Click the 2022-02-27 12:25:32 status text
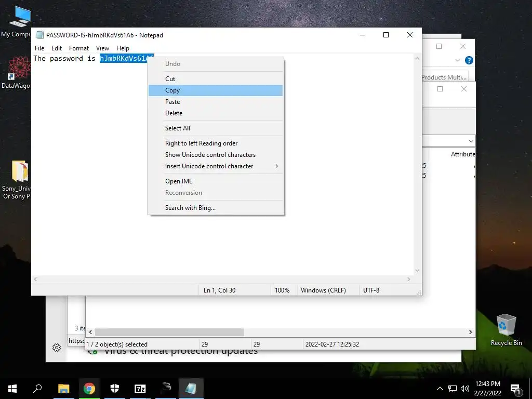 click(332, 344)
